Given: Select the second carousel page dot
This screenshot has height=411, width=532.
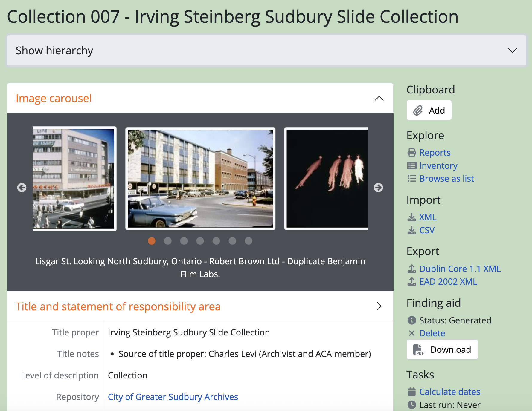Looking at the screenshot, I should click(168, 241).
